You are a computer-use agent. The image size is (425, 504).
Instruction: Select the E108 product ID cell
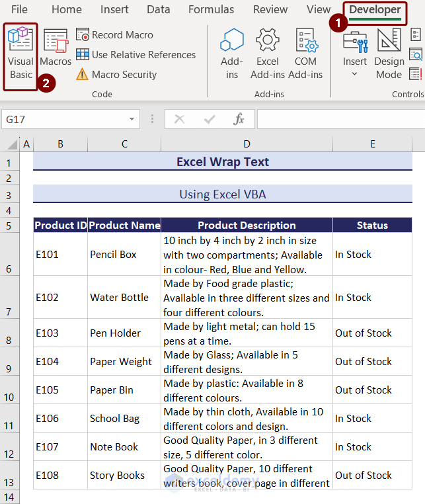point(60,475)
